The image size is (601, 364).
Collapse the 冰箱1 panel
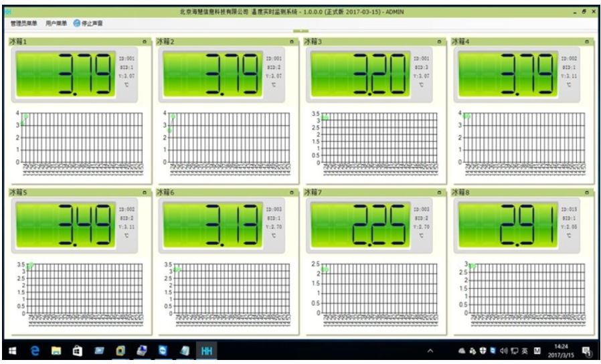(145, 42)
